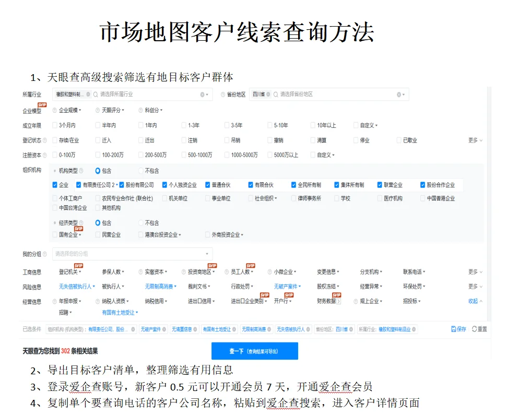Open help icon beside 登记状态 label
The width and height of the screenshot is (532, 415).
pos(45,140)
